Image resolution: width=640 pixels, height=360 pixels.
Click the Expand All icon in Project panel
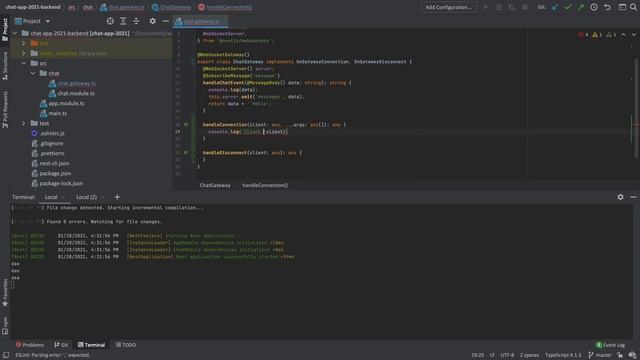click(123, 21)
